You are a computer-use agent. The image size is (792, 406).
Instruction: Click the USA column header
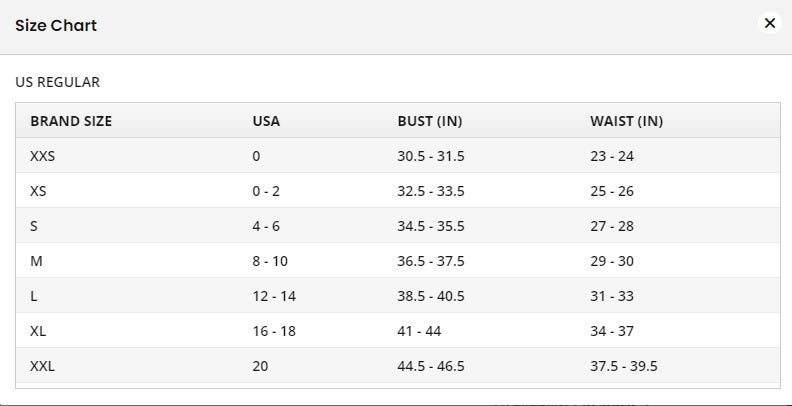tap(266, 121)
